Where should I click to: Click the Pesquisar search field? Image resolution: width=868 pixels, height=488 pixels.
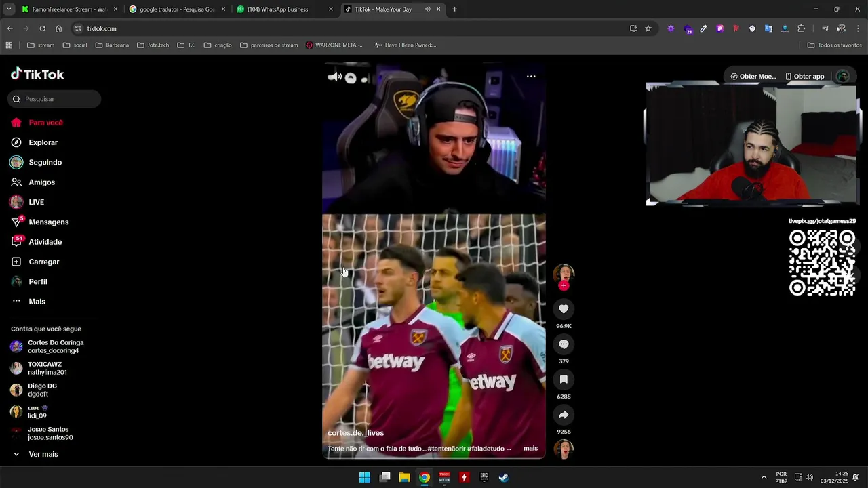(54, 99)
